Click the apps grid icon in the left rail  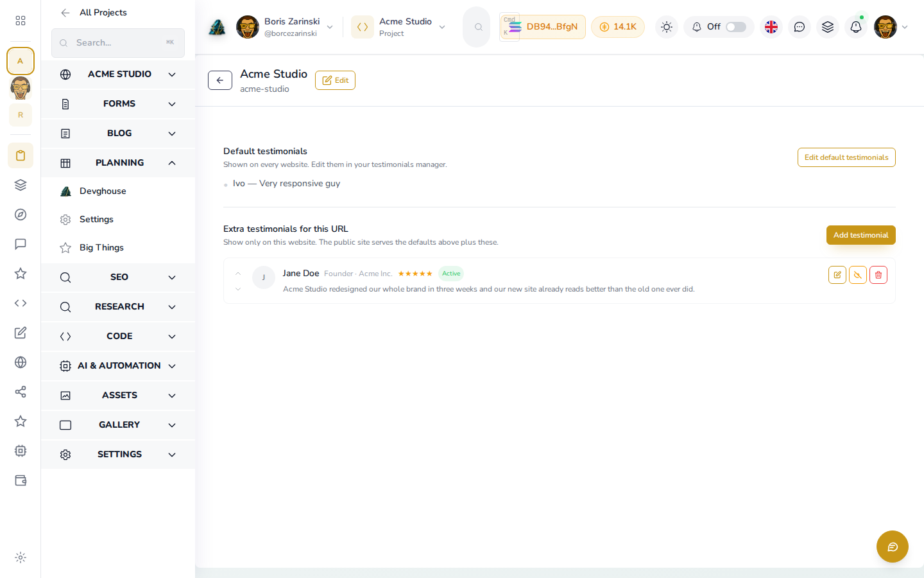(x=21, y=21)
